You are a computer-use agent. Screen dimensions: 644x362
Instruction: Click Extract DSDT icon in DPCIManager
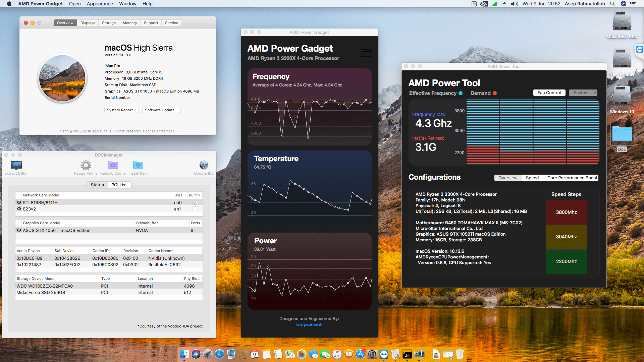click(16, 165)
